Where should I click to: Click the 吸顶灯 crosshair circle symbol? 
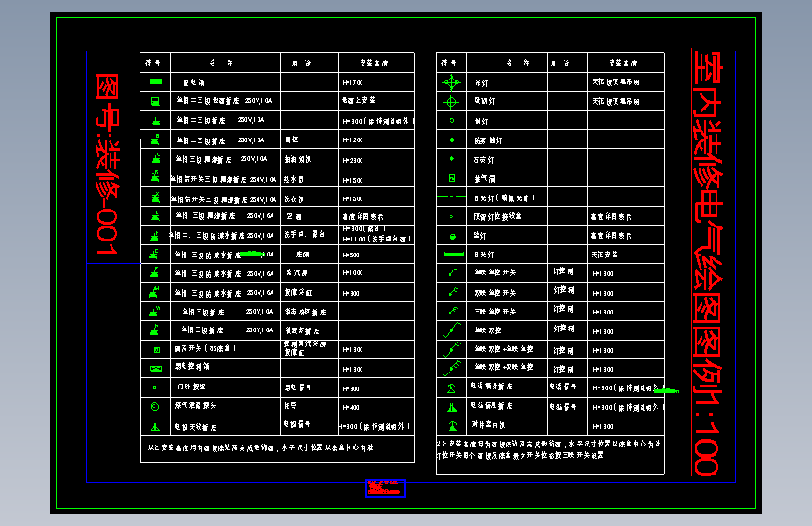tap(451, 102)
